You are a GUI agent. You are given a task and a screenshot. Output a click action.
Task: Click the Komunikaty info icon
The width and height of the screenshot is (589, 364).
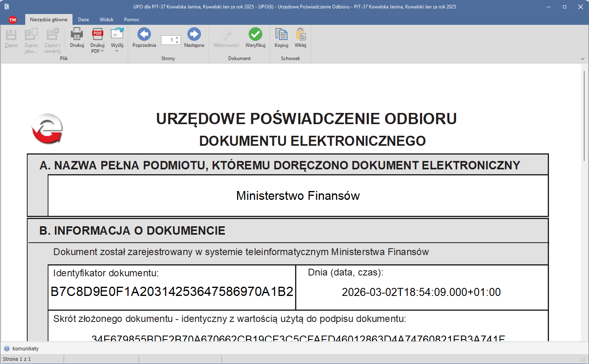tap(7, 348)
